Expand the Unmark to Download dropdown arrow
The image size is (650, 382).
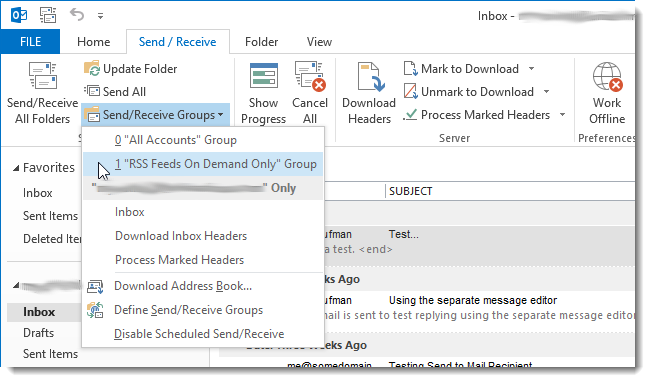click(x=546, y=92)
